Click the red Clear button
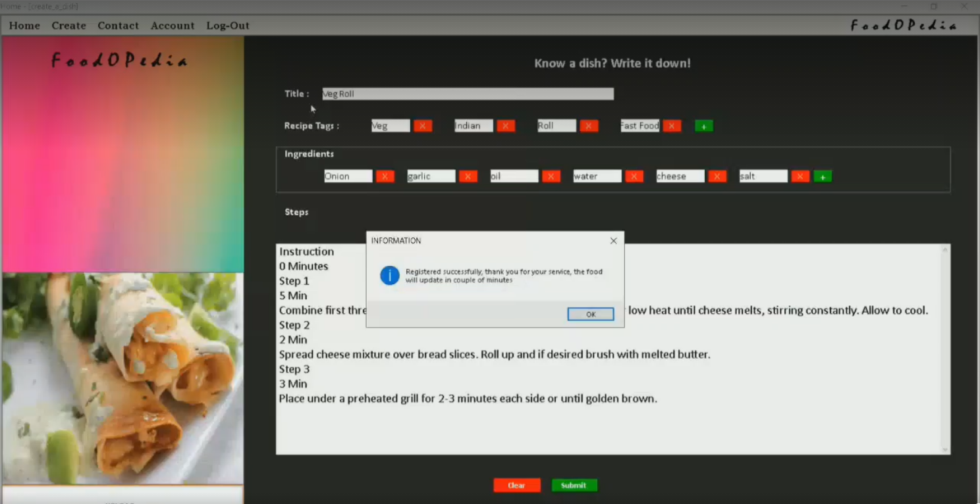 (517, 485)
